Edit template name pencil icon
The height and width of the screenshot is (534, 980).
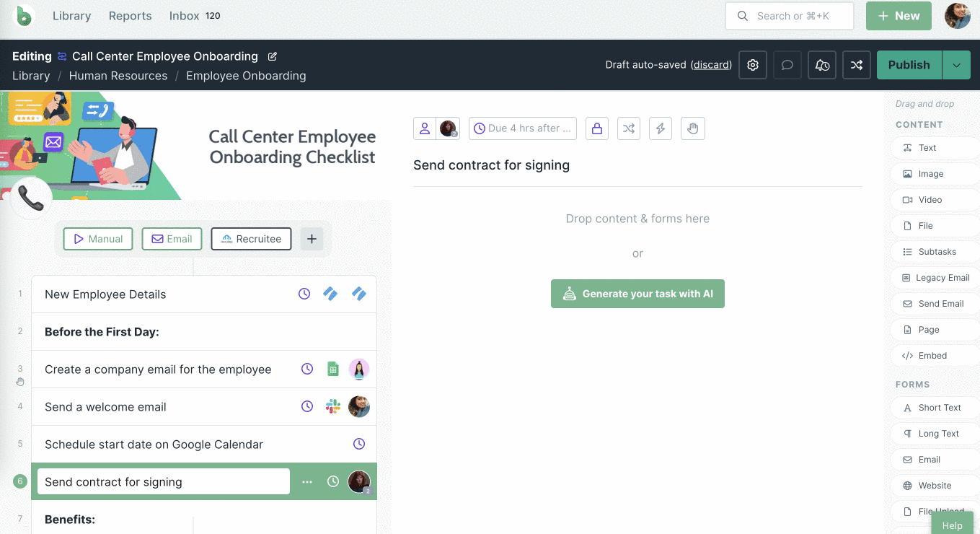coord(273,56)
